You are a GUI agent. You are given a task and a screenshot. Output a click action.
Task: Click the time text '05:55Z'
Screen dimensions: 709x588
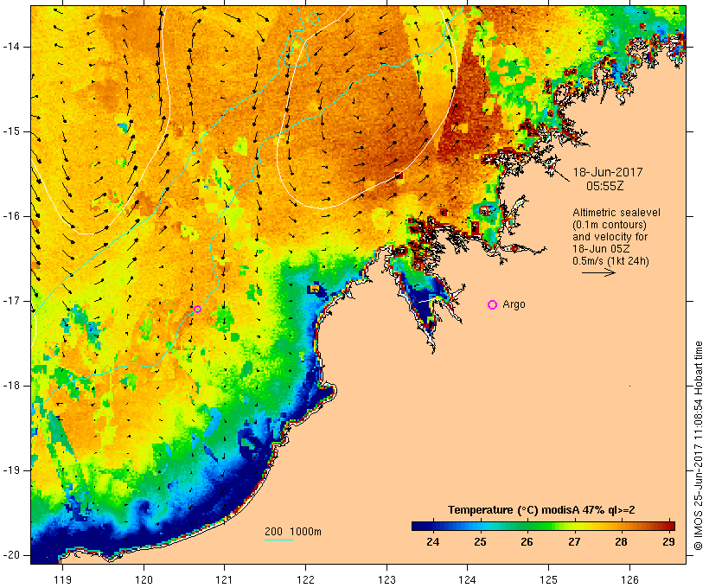(605, 186)
